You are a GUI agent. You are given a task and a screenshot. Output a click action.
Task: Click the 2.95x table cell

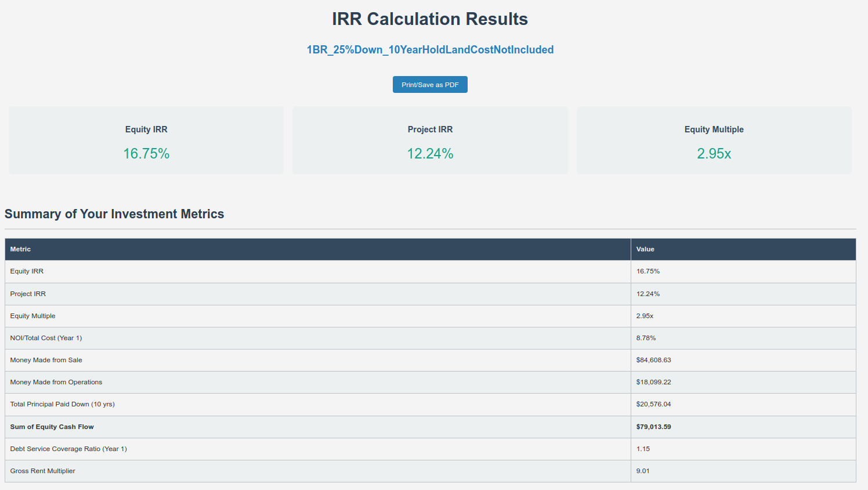[x=743, y=316]
